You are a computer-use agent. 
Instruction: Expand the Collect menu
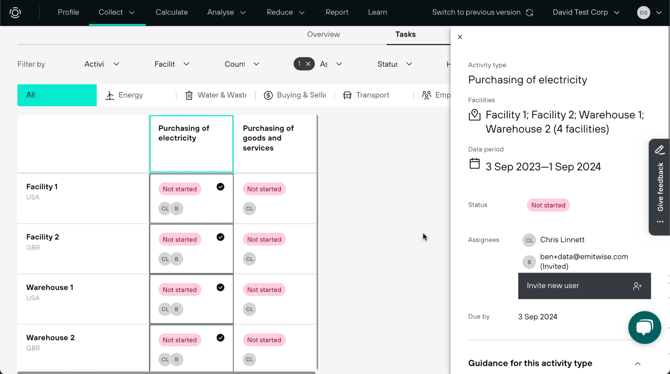(117, 12)
